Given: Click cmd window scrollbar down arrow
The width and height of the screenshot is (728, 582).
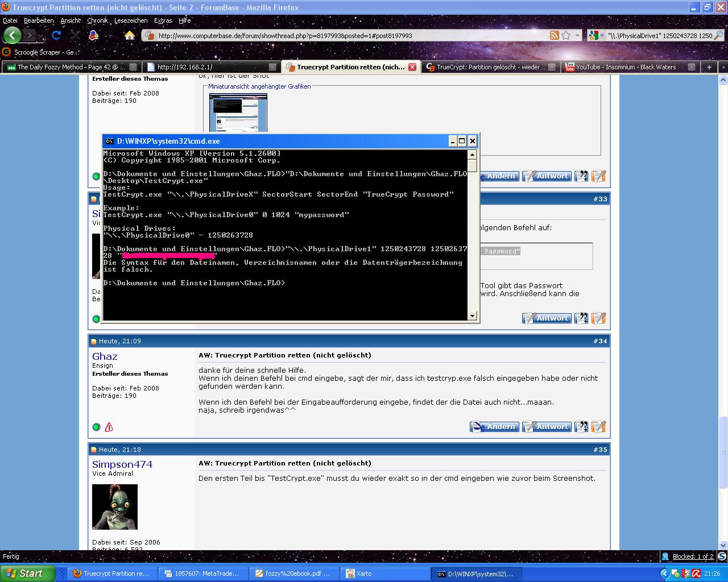Looking at the screenshot, I should click(472, 316).
